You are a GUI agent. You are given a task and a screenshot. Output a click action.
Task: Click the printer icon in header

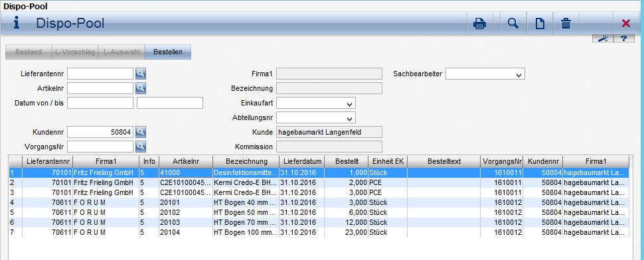[x=479, y=24]
